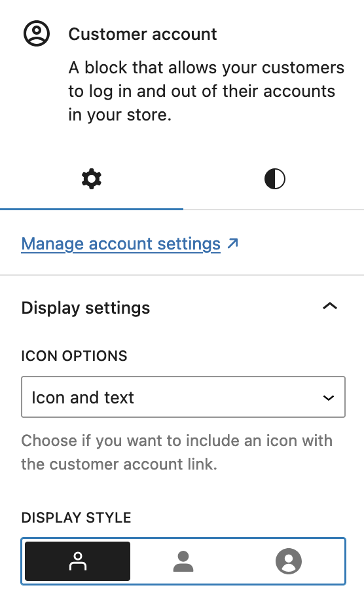Collapse Display settings using the up chevron

[330, 306]
